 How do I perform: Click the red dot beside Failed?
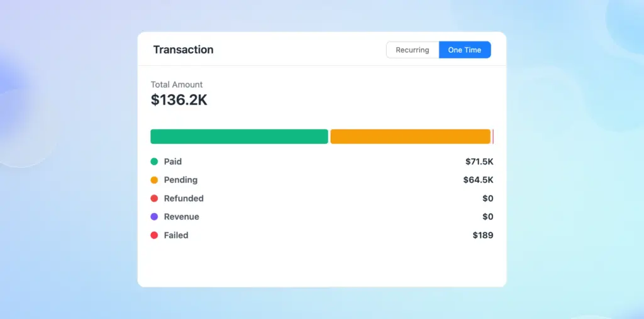coord(155,235)
